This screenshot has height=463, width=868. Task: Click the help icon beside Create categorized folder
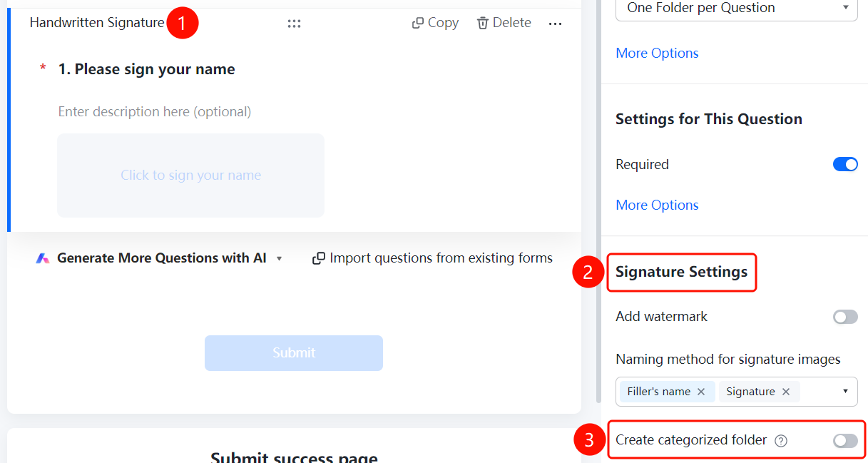tap(781, 441)
